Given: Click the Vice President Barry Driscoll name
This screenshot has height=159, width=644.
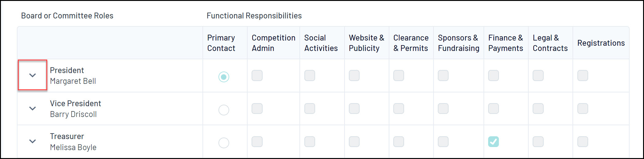Looking at the screenshot, I should tap(73, 114).
